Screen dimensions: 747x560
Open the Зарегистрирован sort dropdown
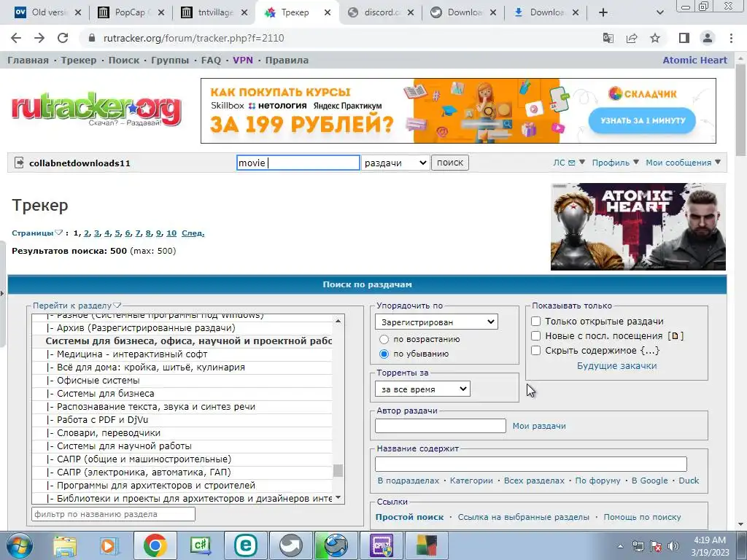tap(436, 322)
